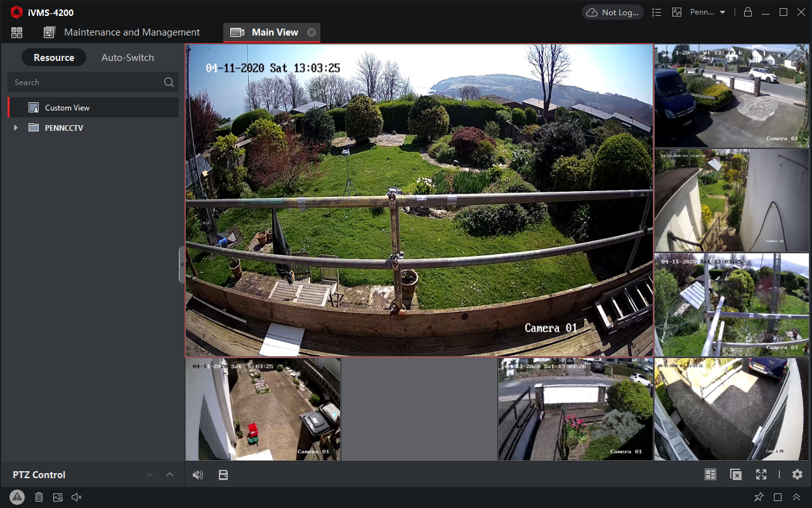Open the Penn user account dropdown
812x508 pixels.
[707, 12]
